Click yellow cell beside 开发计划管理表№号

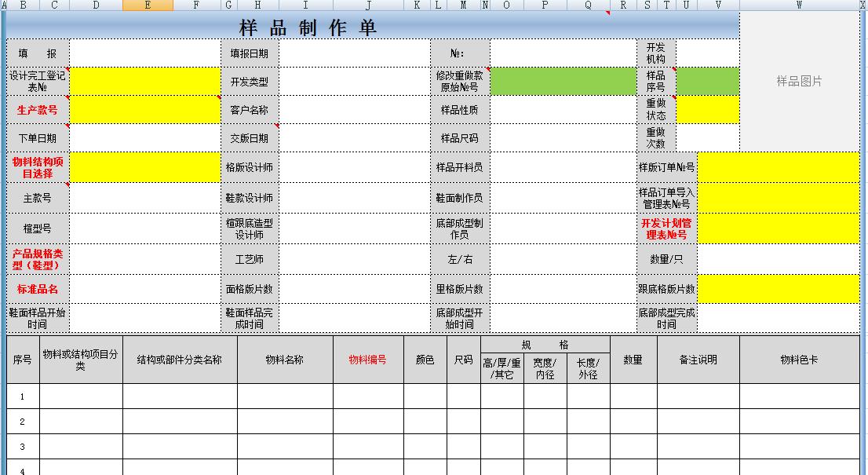pyautogui.click(x=779, y=228)
